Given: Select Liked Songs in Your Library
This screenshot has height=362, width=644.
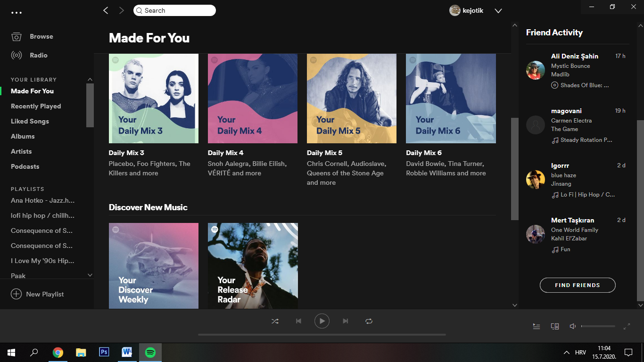Looking at the screenshot, I should pyautogui.click(x=30, y=121).
